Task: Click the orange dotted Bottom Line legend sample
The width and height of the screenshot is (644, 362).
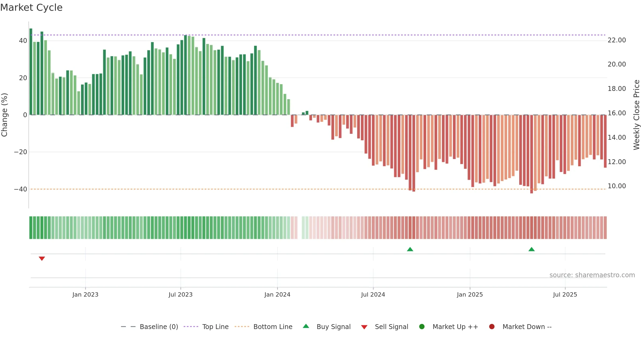Action: point(242,327)
